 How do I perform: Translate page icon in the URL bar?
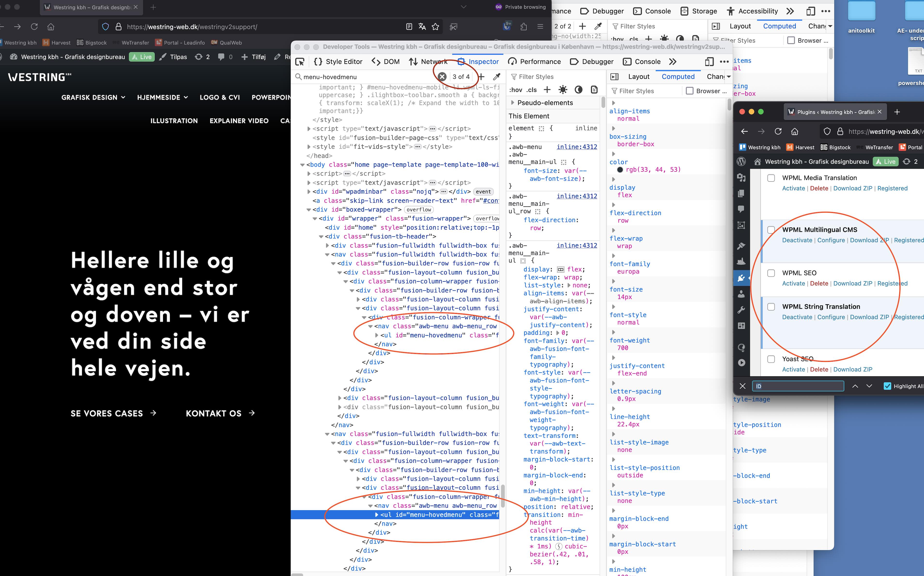click(422, 27)
